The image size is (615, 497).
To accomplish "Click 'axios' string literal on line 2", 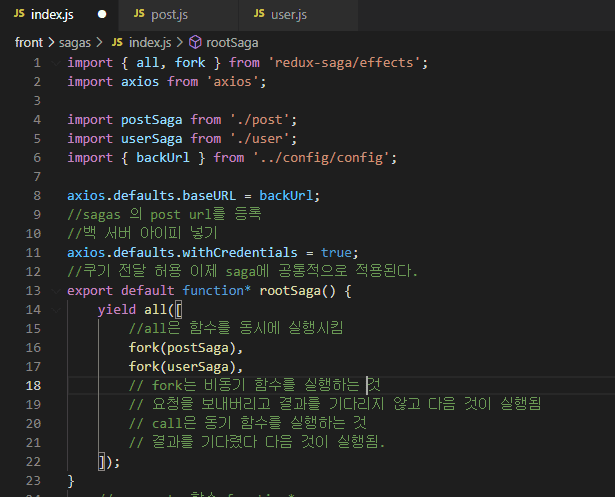I will point(233,82).
